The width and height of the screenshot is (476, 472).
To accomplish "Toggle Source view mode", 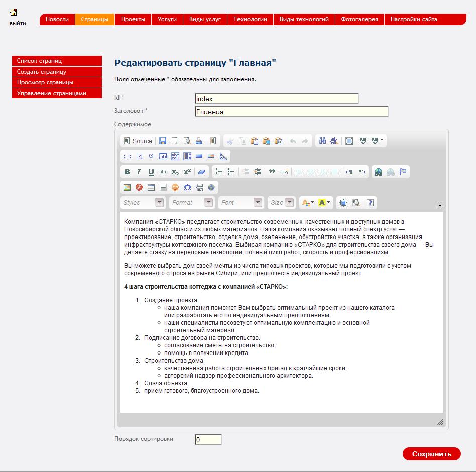I will pyautogui.click(x=138, y=141).
